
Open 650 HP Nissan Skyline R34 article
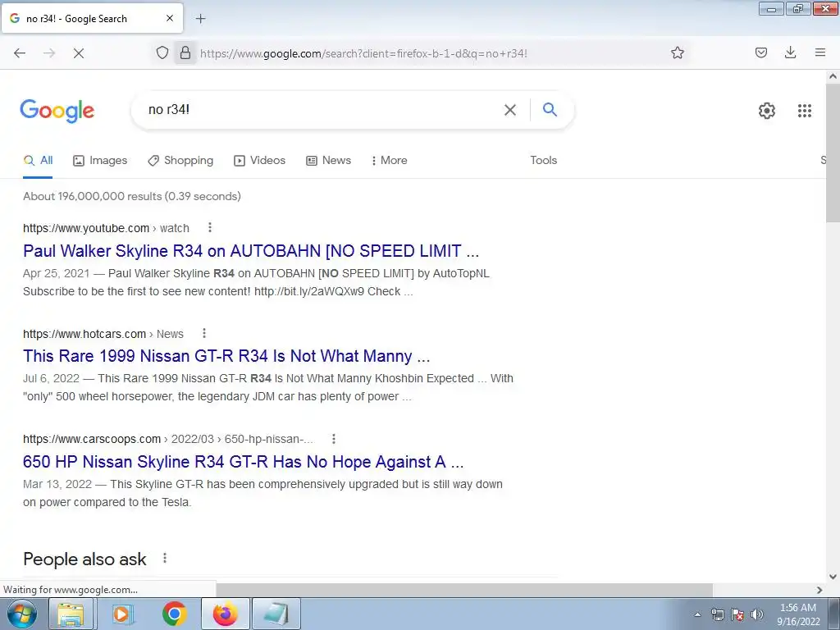click(x=243, y=461)
